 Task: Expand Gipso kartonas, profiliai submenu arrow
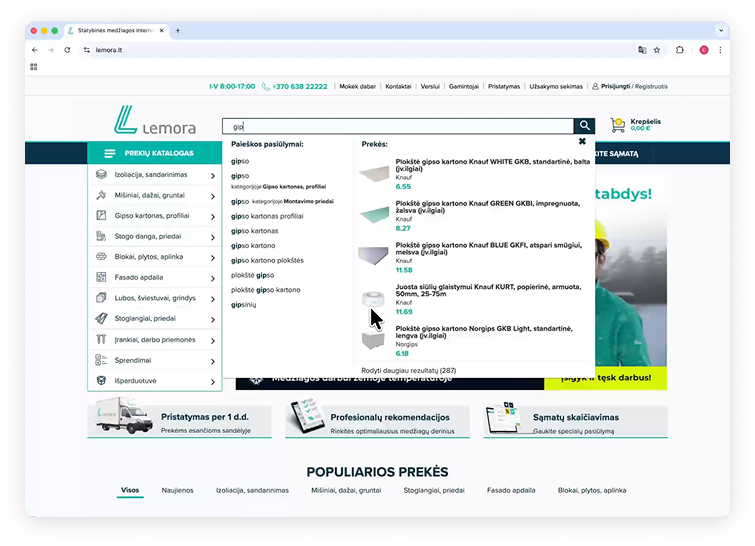[213, 217]
